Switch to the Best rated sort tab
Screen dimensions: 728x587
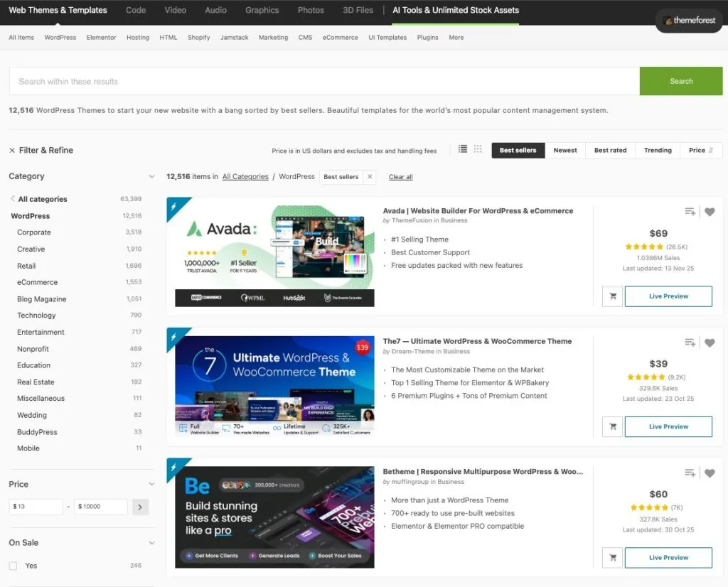click(x=610, y=150)
